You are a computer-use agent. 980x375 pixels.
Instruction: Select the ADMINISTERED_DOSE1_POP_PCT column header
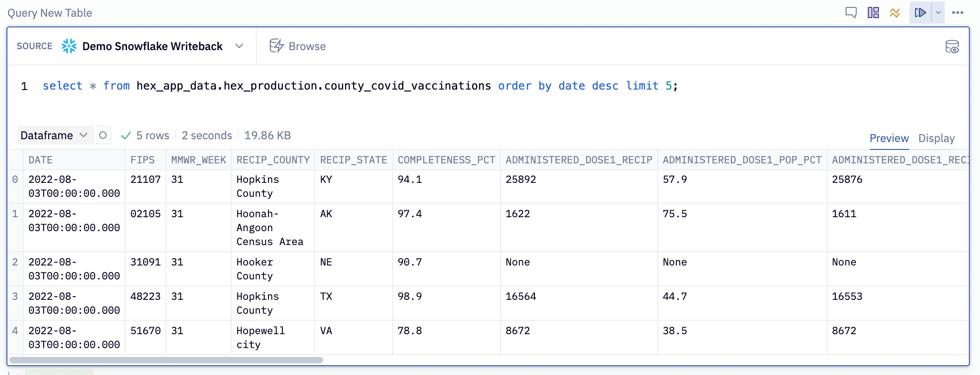click(742, 160)
